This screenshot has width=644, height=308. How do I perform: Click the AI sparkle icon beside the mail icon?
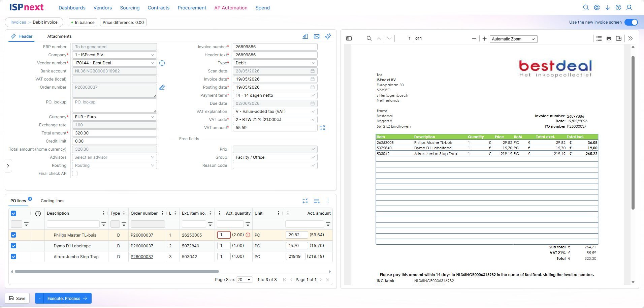pos(328,36)
